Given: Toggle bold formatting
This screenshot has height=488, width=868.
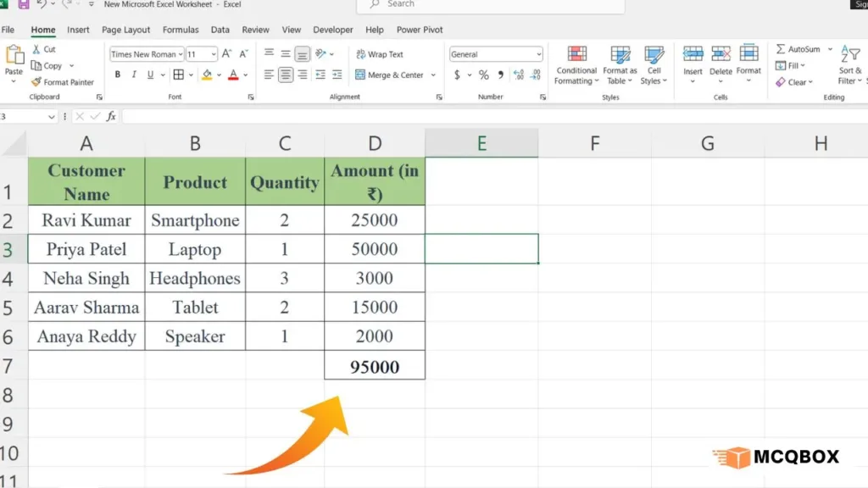Looking at the screenshot, I should click(118, 75).
